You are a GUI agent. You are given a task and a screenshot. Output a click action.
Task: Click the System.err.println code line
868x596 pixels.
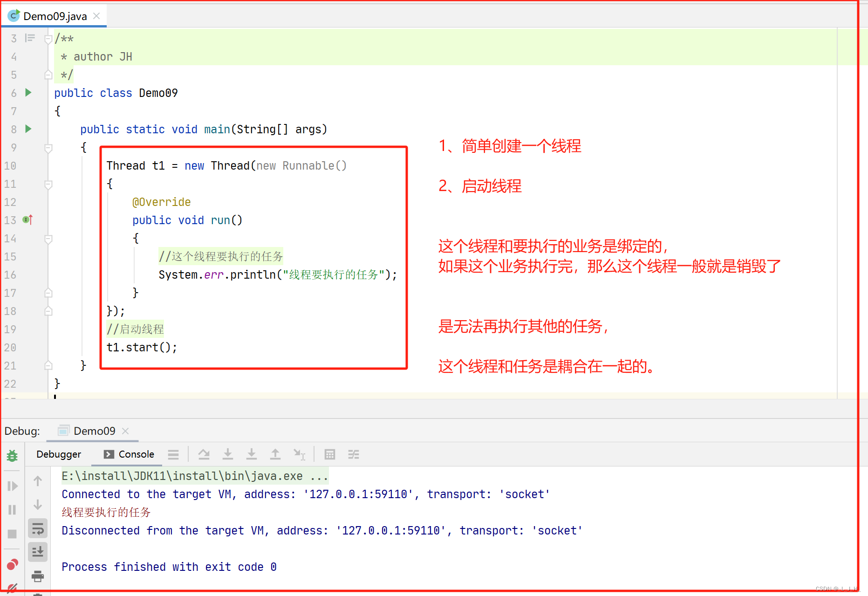tap(278, 274)
